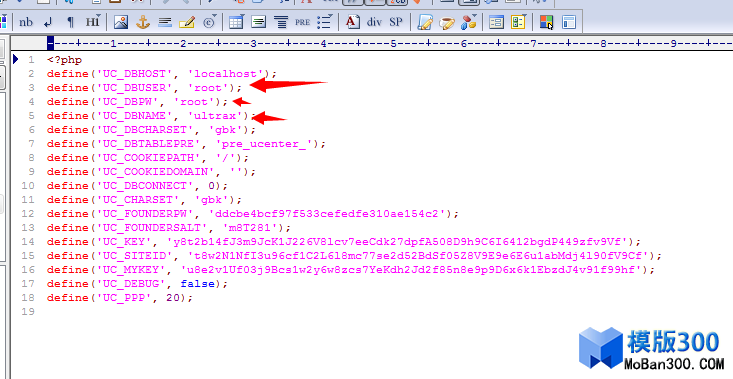Screen dimensions: 733x379
Task: Click the column ruler above editor
Action: click(389, 43)
